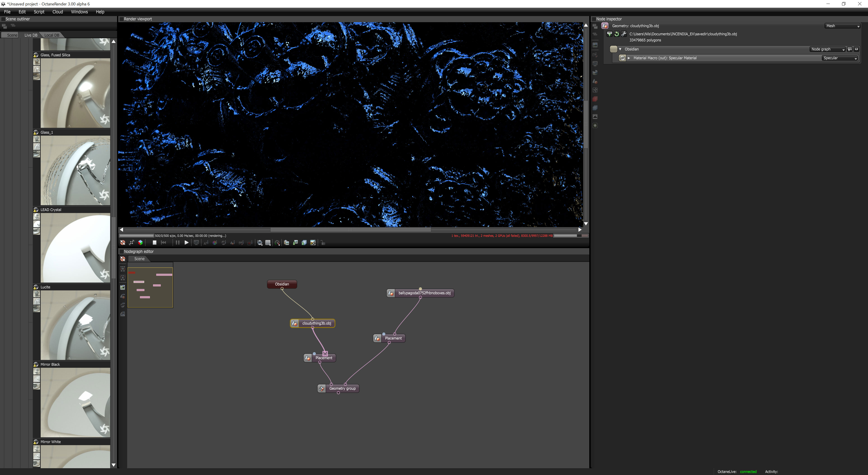The height and width of the screenshot is (475, 868).
Task: Collapse the Obsidian pin expander
Action: point(620,49)
